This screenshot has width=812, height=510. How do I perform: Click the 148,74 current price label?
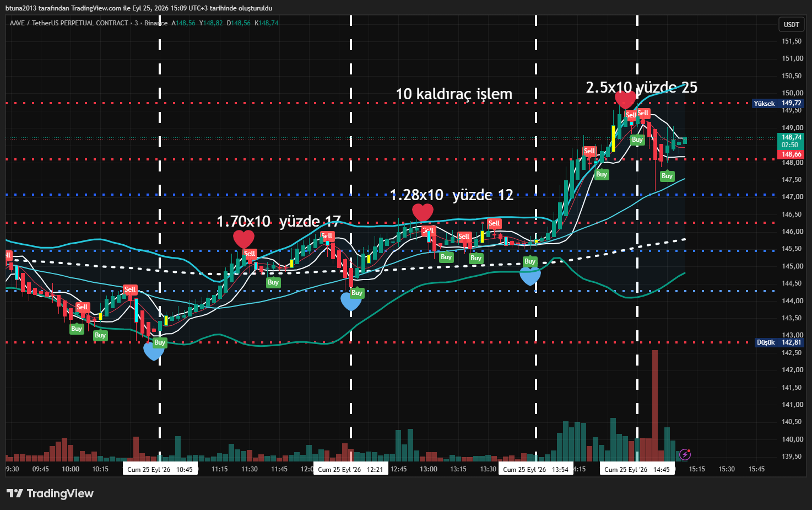tap(791, 137)
